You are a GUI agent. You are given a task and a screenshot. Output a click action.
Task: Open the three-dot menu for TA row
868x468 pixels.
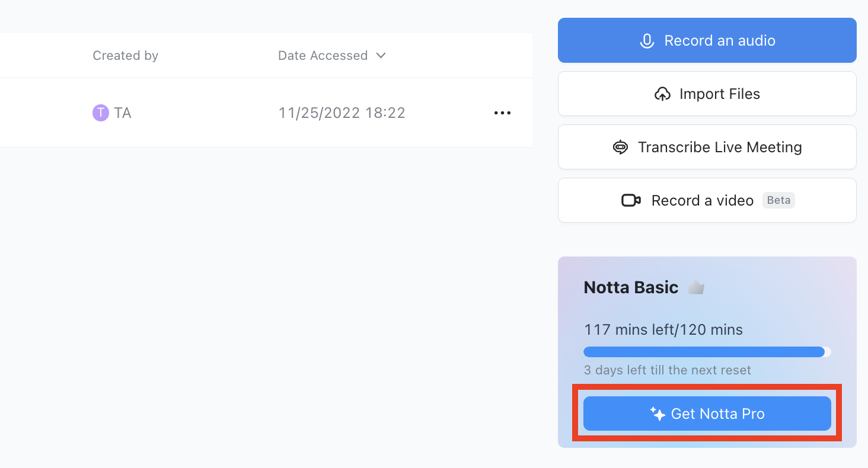coord(502,113)
